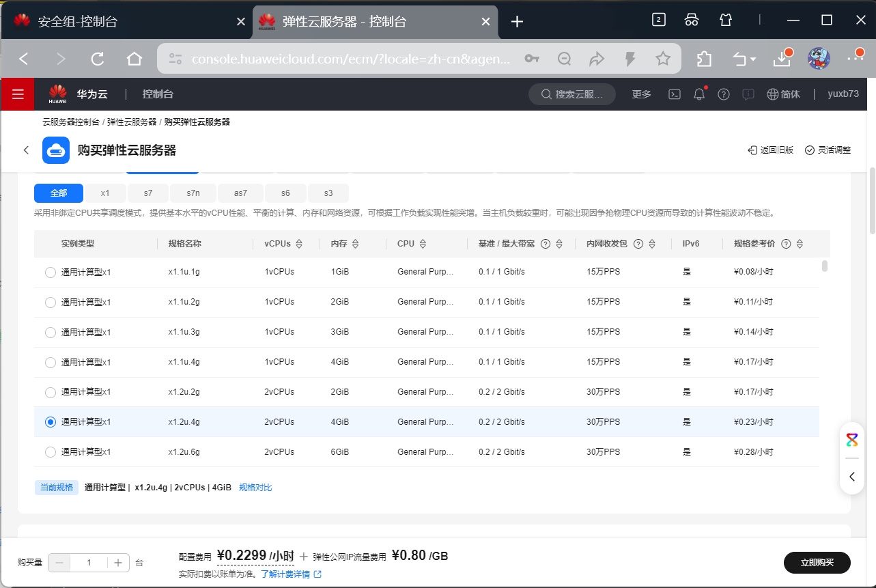Open 规格对比 link
The height and width of the screenshot is (588, 876).
255,488
